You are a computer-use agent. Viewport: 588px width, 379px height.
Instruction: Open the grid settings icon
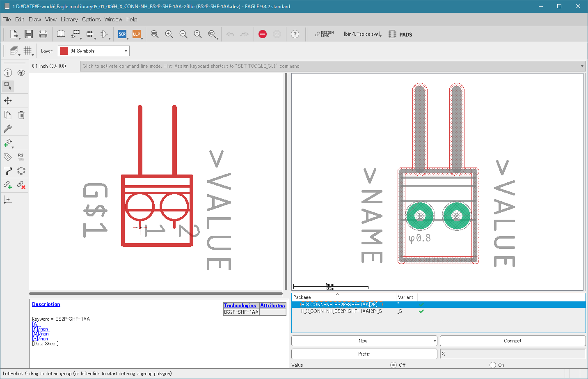[27, 51]
